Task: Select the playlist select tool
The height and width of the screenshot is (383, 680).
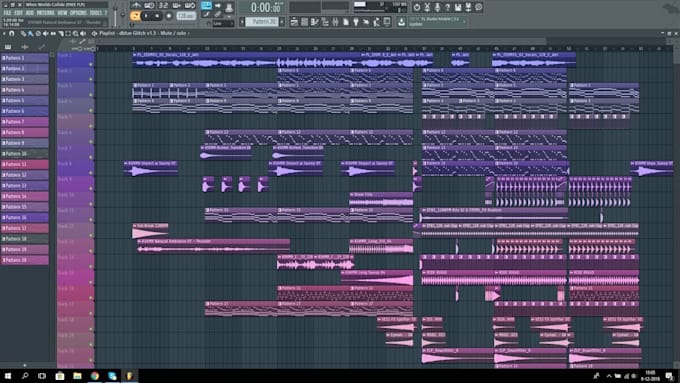Action: [68, 33]
